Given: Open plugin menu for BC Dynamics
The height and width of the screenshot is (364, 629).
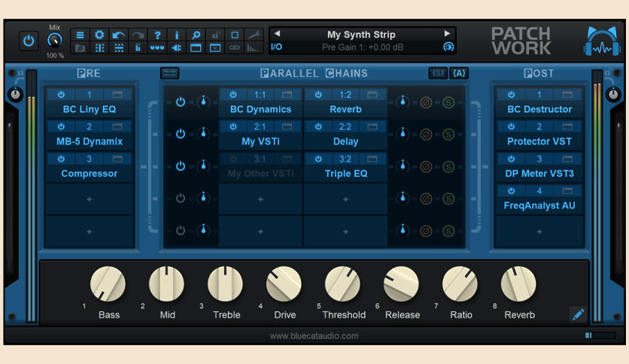Looking at the screenshot, I should (x=261, y=109).
